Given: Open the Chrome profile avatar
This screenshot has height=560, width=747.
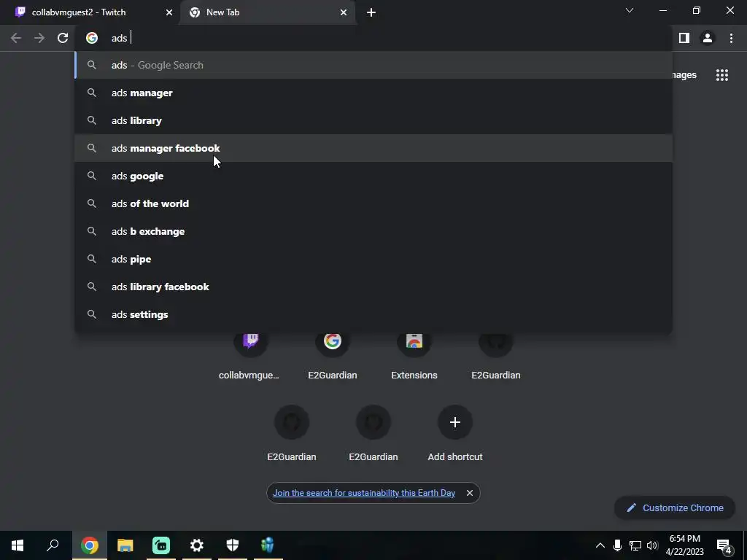Looking at the screenshot, I should coord(708,38).
